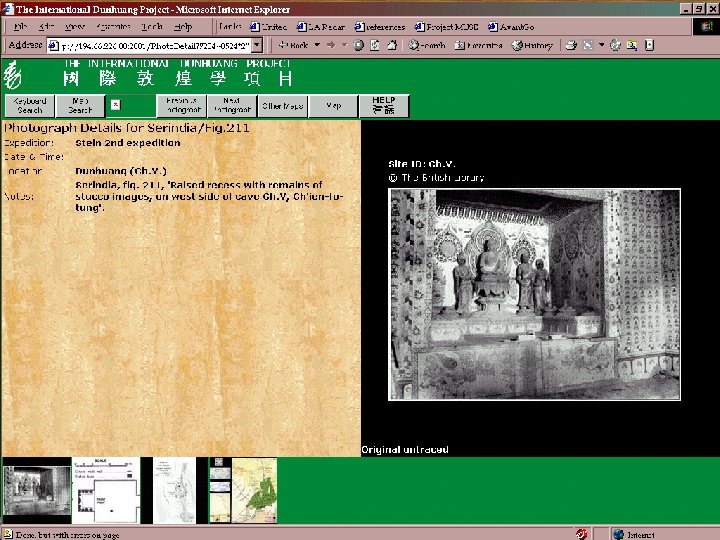Click the Other Maps button

click(x=283, y=106)
